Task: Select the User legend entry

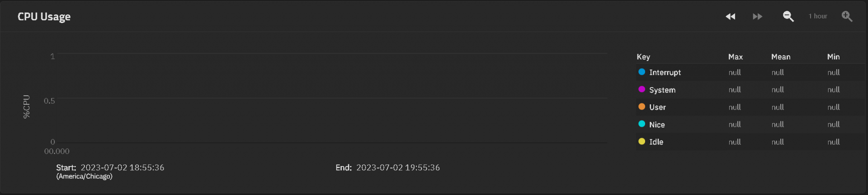Action: 657,107
